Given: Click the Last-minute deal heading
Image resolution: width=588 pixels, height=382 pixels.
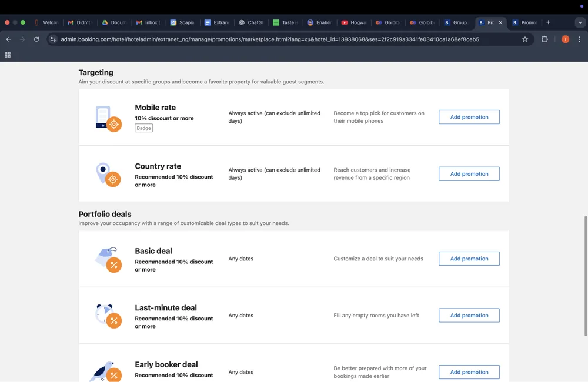Looking at the screenshot, I should [x=166, y=308].
